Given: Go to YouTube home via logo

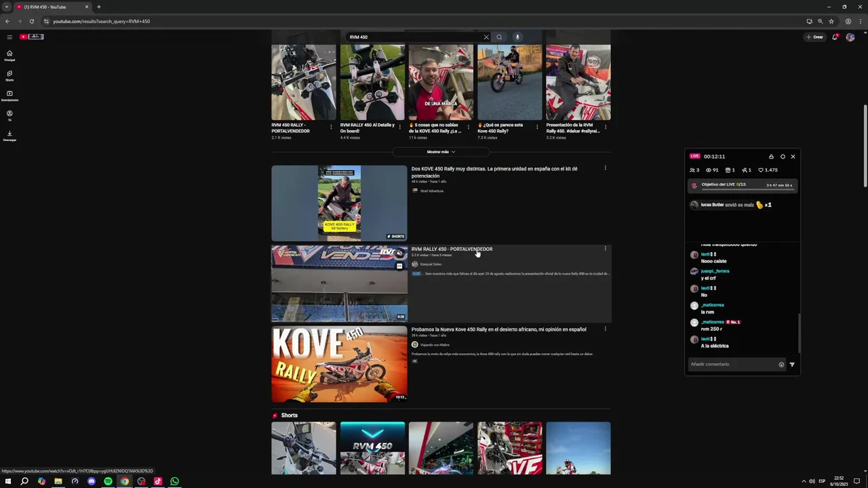Looking at the screenshot, I should [x=32, y=37].
